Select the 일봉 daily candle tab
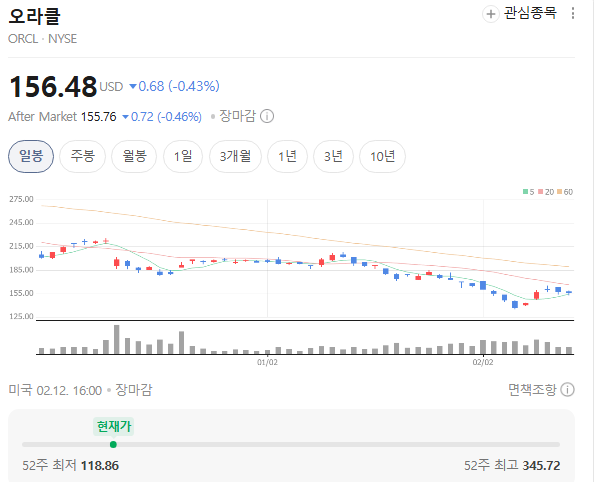This screenshot has height=482, width=605. click(31, 156)
